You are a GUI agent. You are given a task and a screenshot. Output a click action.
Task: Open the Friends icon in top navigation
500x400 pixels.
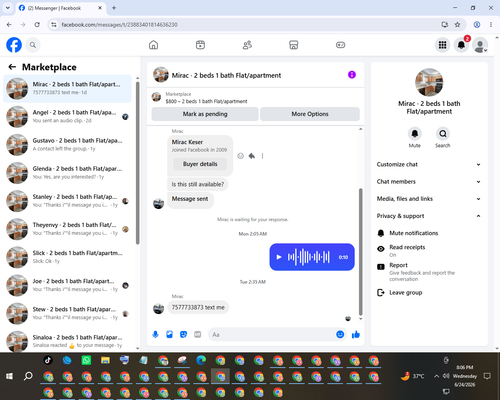pos(247,45)
